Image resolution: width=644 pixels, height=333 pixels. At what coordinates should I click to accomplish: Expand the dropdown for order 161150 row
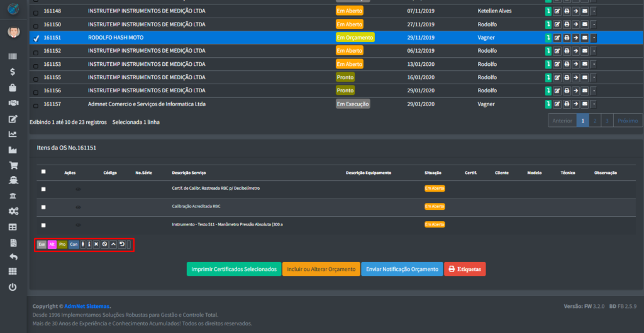pyautogui.click(x=594, y=25)
